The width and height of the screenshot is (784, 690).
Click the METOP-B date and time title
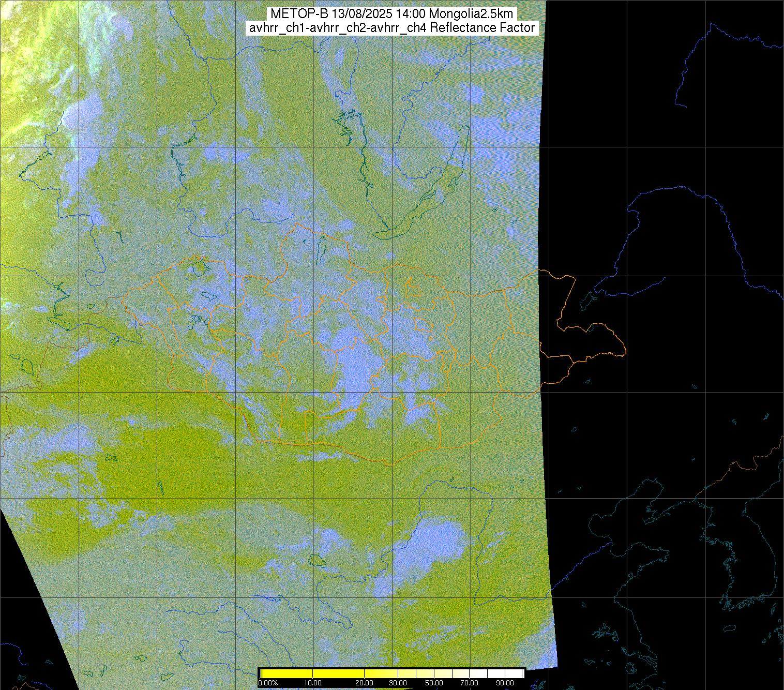[x=391, y=14]
